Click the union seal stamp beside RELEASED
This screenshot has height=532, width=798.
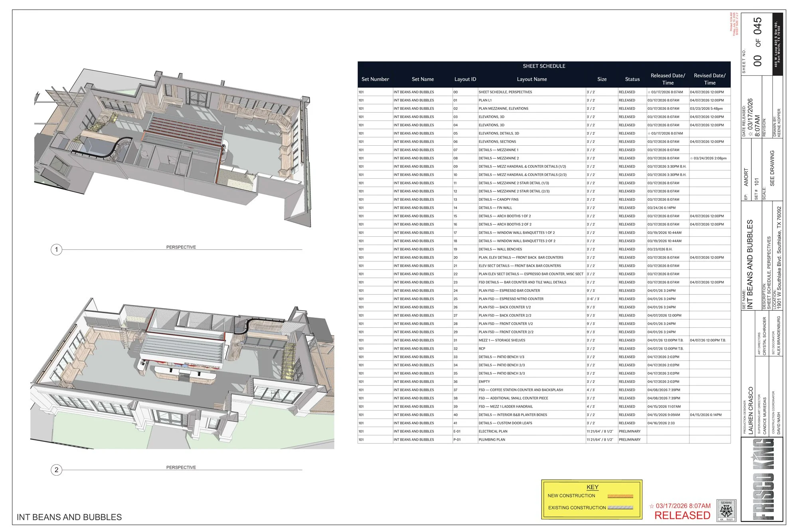726,510
